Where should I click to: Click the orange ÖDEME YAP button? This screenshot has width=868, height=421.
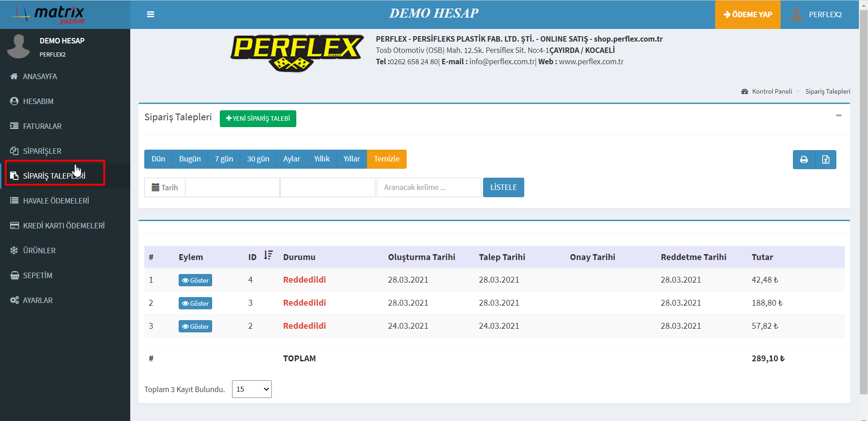click(x=747, y=14)
